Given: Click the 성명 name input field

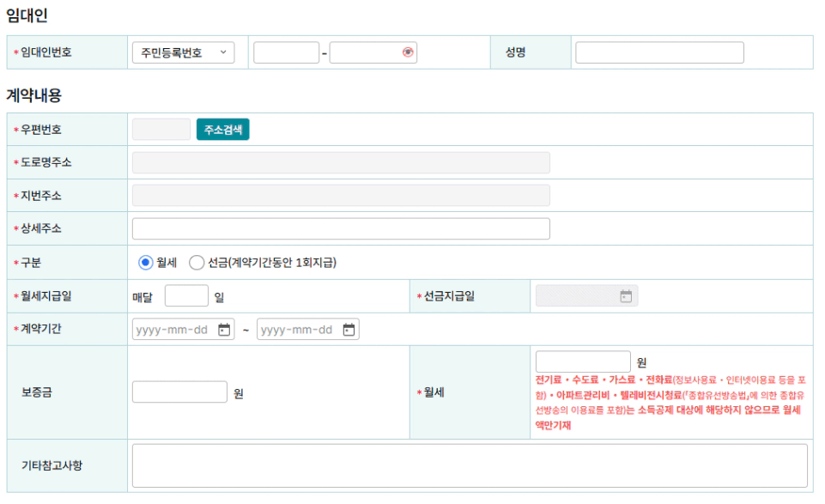Looking at the screenshot, I should coord(659,52).
